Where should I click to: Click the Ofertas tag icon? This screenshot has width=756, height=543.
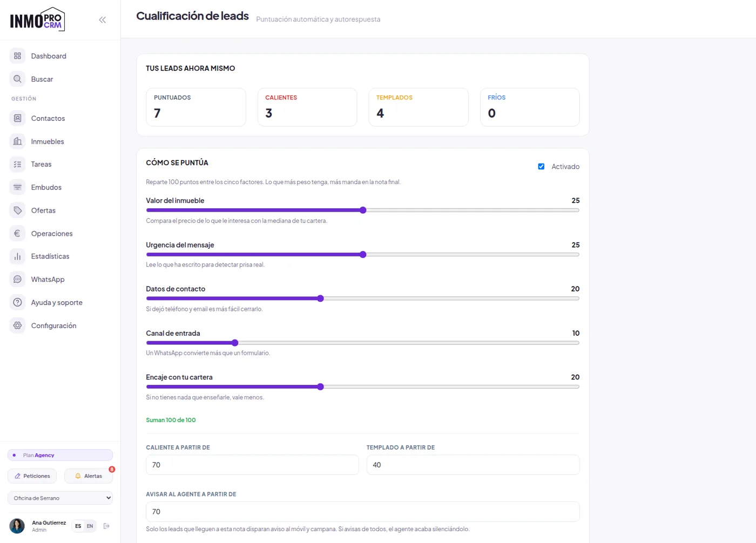17,211
